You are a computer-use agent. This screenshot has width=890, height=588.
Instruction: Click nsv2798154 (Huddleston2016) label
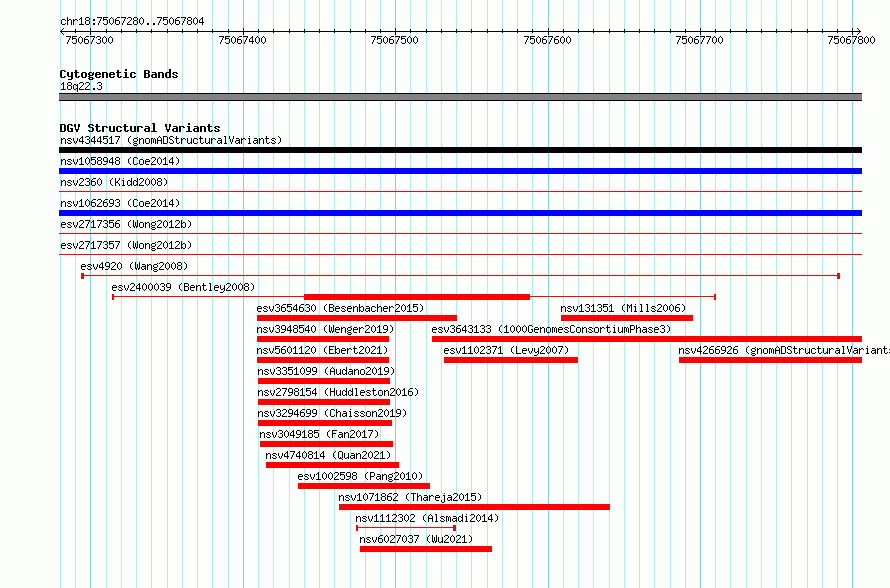tap(338, 392)
